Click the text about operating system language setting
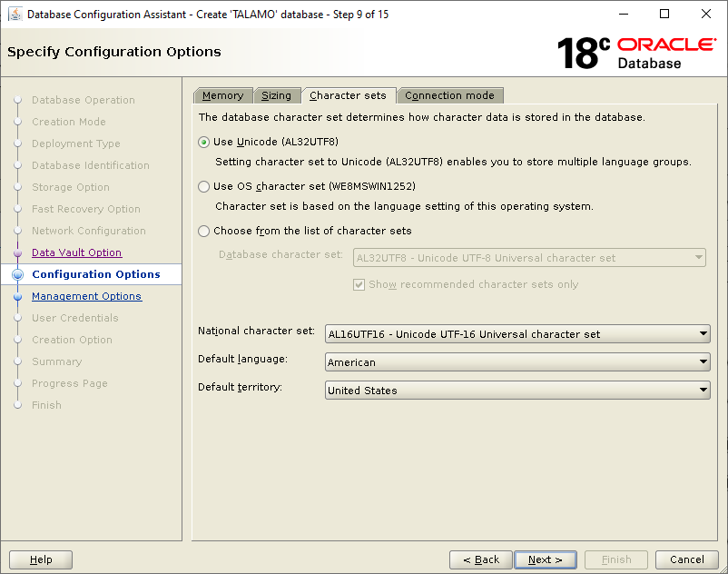The image size is (728, 574). pyautogui.click(x=404, y=206)
